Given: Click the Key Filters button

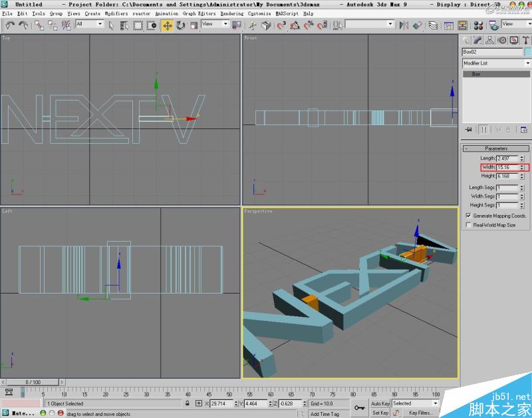Looking at the screenshot, I should point(422,413).
